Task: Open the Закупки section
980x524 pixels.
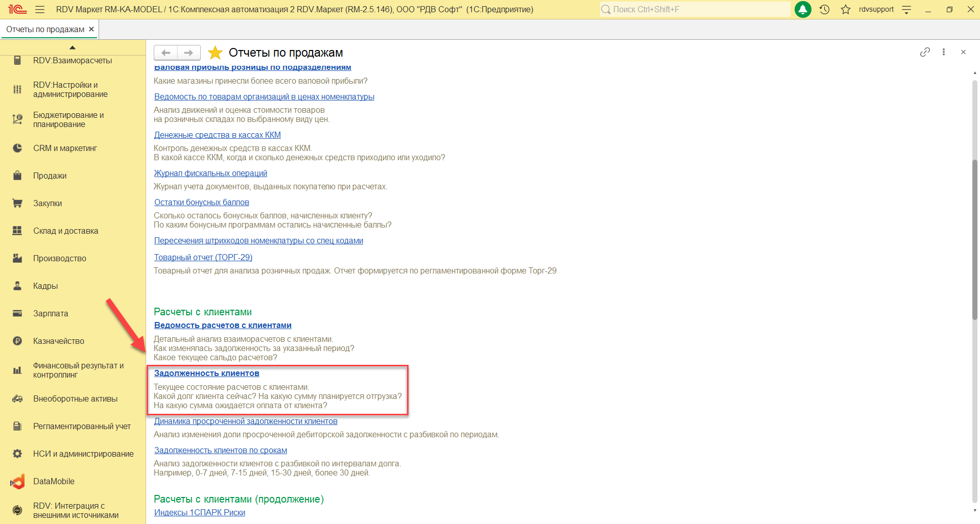Action: (x=47, y=203)
